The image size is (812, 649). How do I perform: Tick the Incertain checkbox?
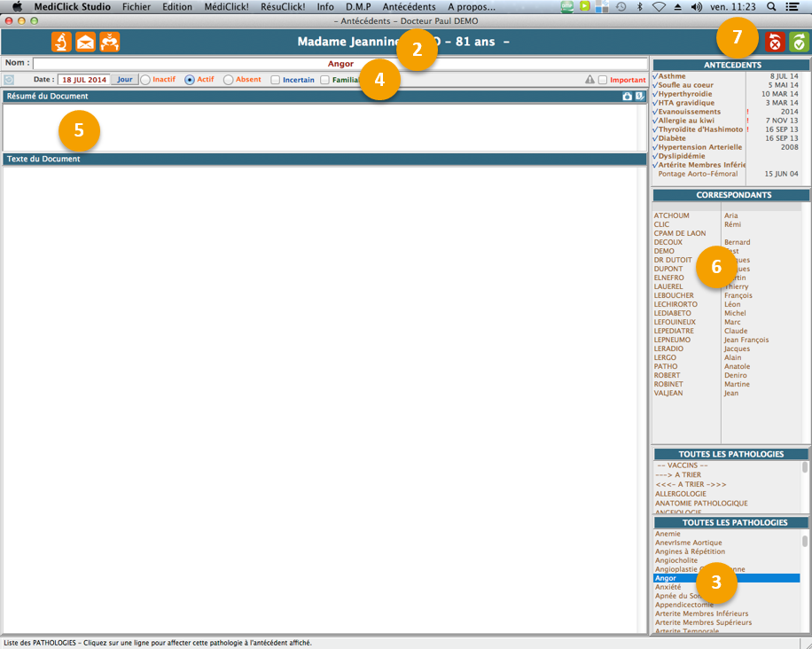276,80
